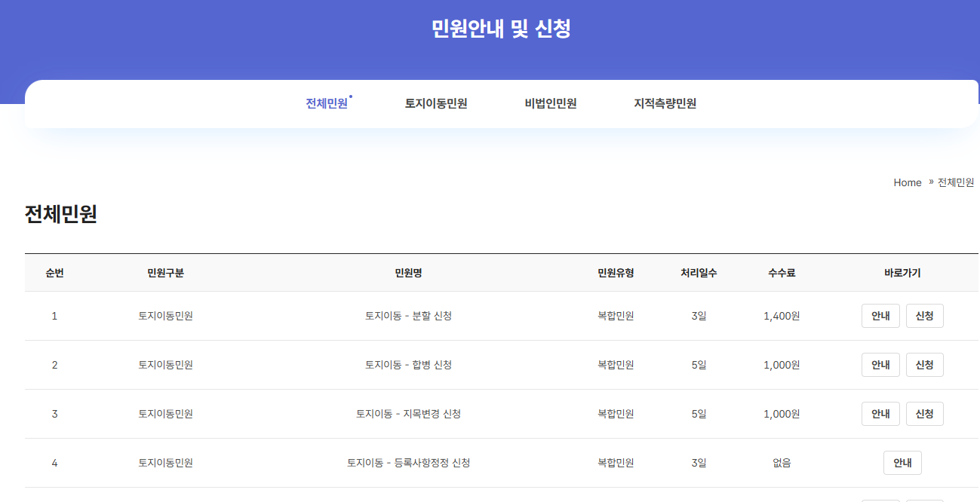Click the Home breadcrumb link
This screenshot has height=502, width=980.
[x=908, y=182]
